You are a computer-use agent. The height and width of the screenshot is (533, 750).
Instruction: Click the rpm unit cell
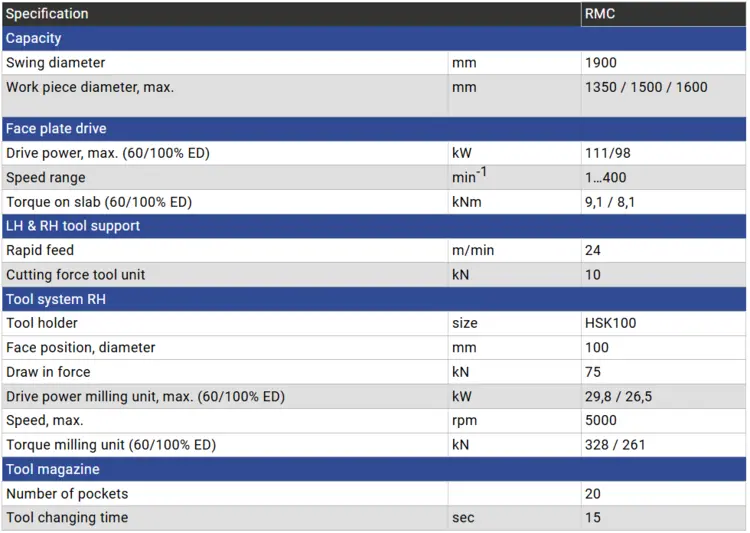click(464, 421)
